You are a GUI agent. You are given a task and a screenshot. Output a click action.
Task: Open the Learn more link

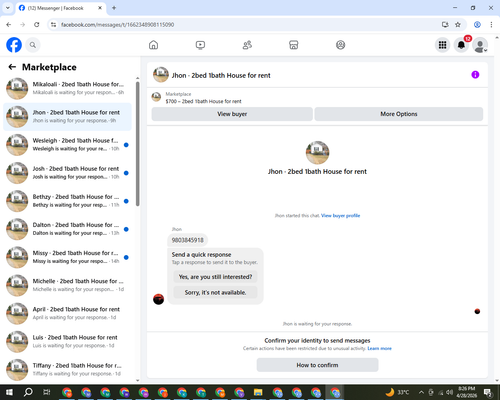[379, 348]
